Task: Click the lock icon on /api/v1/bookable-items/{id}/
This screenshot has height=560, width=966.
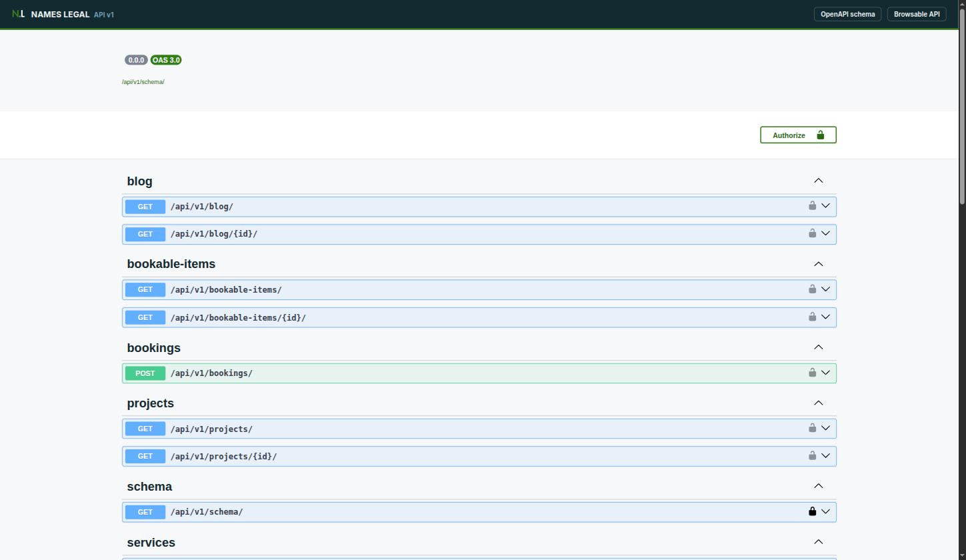Action: (812, 317)
